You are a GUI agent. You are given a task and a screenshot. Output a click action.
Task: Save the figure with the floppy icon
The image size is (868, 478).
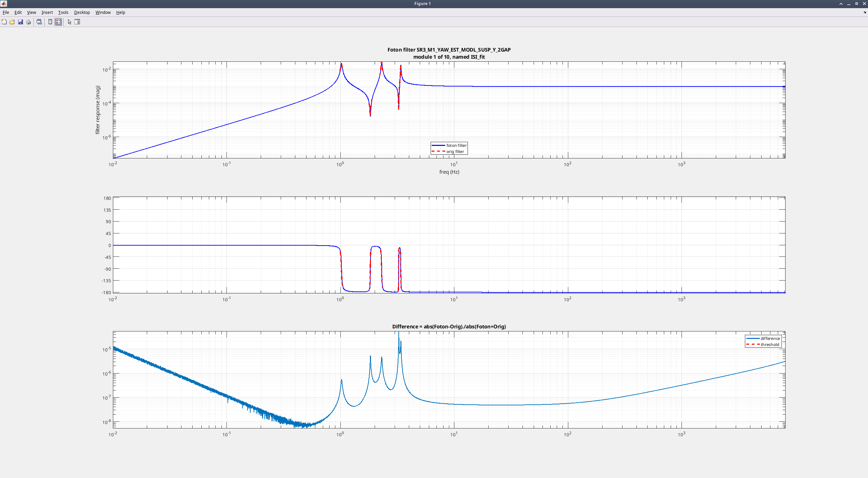(20, 22)
